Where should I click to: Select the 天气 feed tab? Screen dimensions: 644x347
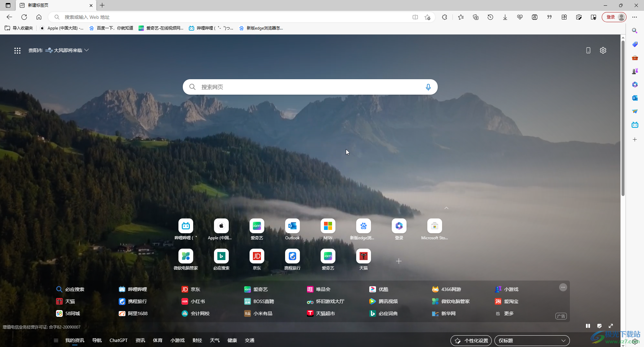[215, 340]
